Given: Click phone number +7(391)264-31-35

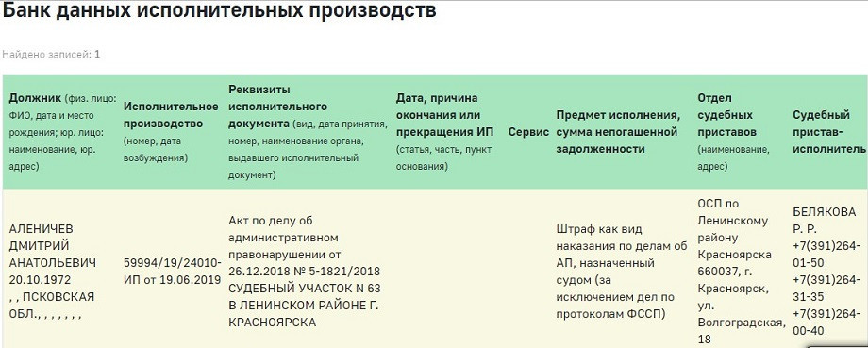Looking at the screenshot, I should [x=826, y=289].
